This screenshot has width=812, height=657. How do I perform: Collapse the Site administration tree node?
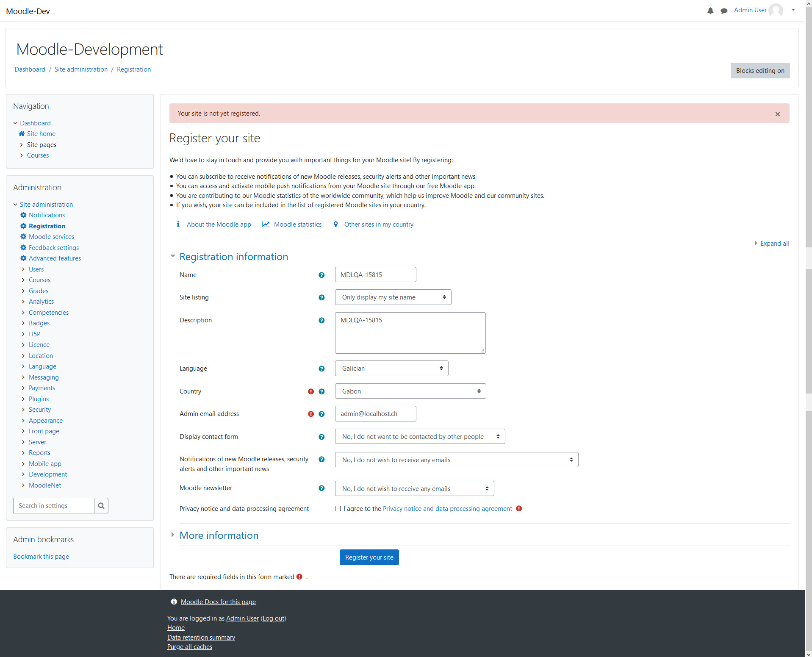pyautogui.click(x=15, y=204)
